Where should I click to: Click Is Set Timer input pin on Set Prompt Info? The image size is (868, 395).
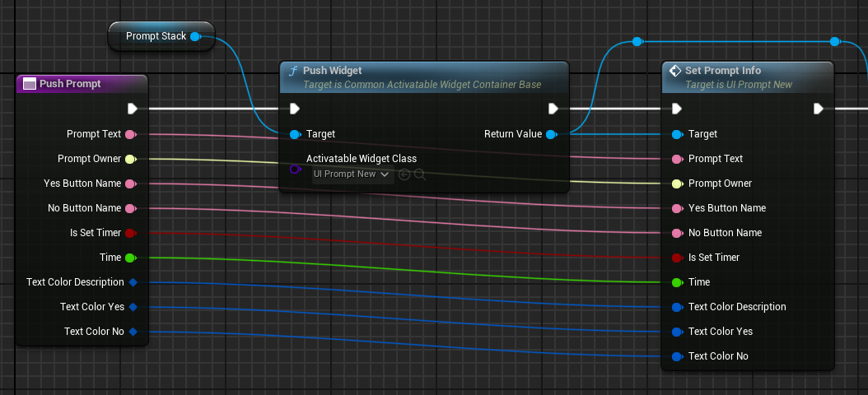click(x=677, y=258)
